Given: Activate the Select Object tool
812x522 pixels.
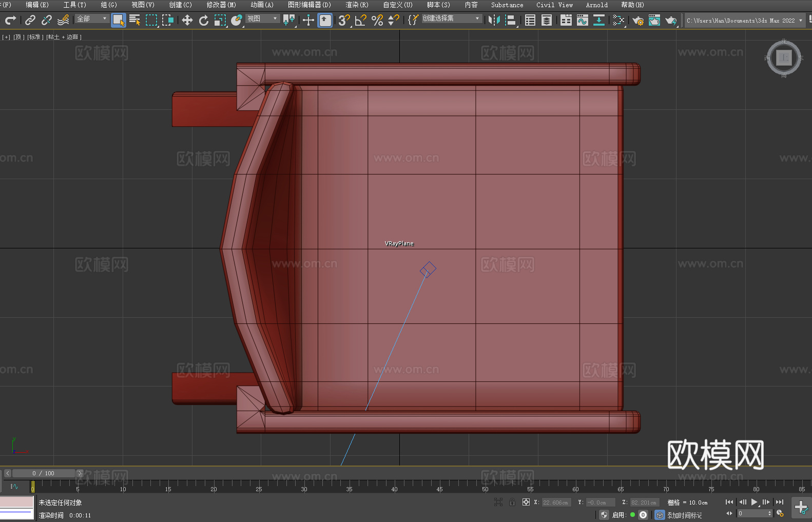Looking at the screenshot, I should point(119,20).
